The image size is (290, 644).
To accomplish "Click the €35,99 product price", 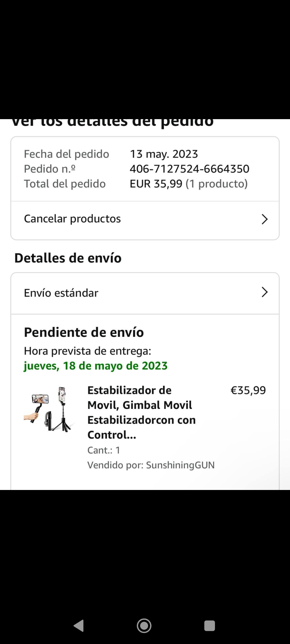I will (248, 390).
